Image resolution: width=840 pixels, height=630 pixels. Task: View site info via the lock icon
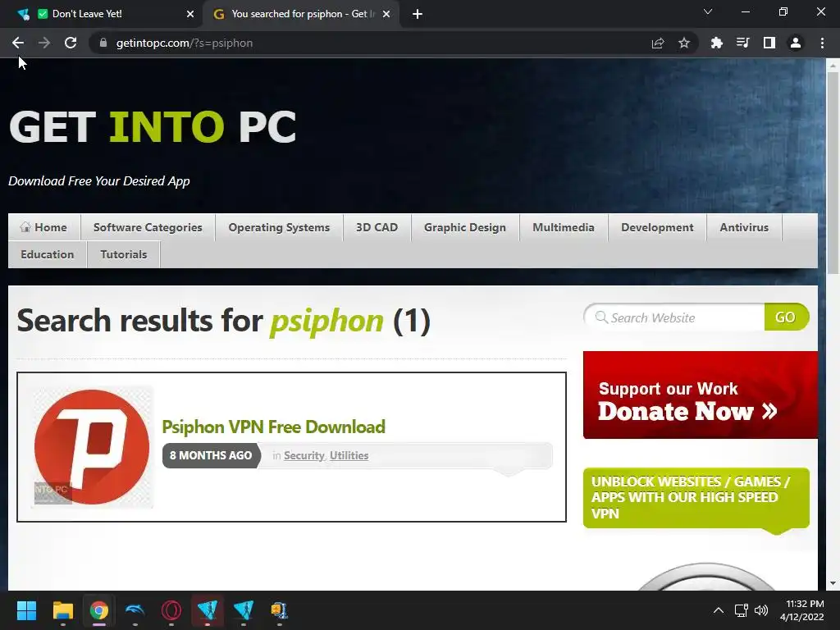tap(103, 43)
